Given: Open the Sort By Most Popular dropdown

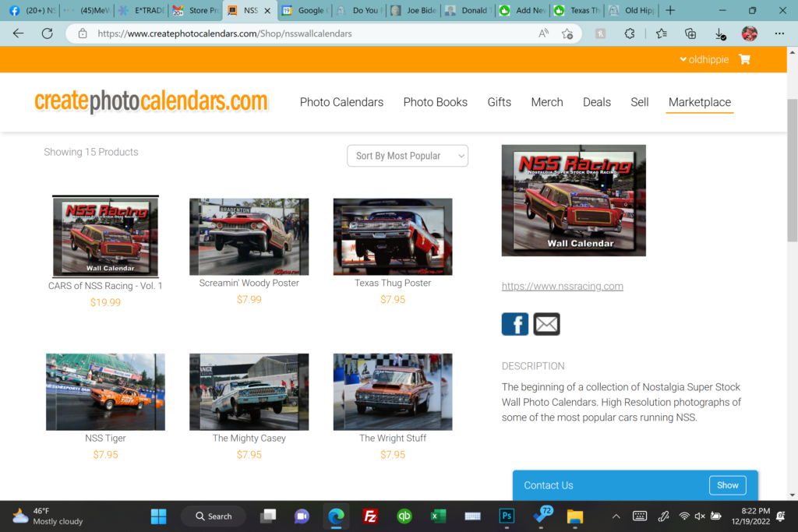Looking at the screenshot, I should tap(407, 156).
